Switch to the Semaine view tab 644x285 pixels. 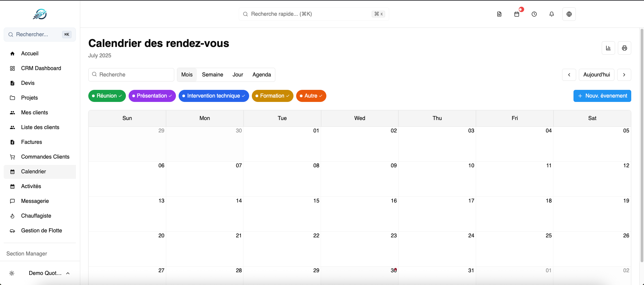coord(213,75)
